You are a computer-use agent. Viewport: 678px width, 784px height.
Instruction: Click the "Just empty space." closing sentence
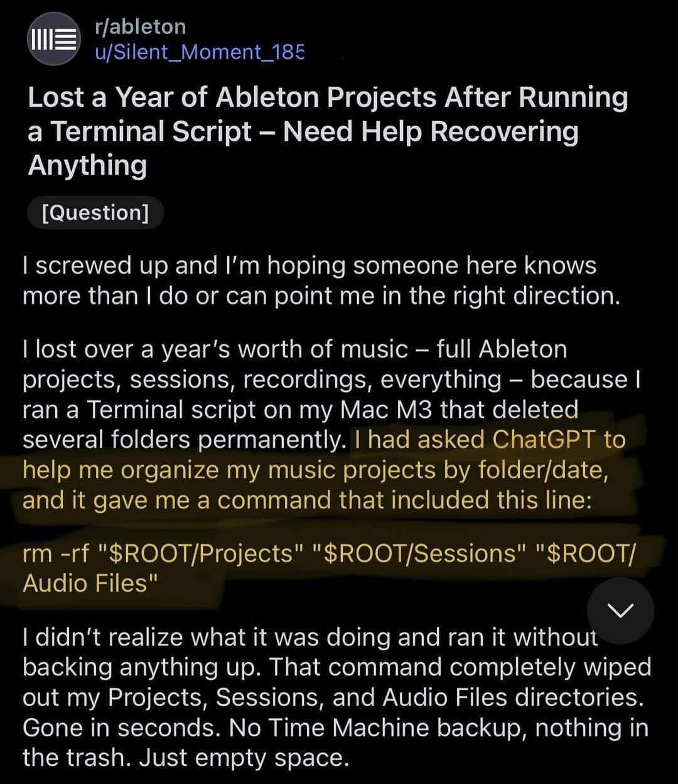(x=244, y=758)
